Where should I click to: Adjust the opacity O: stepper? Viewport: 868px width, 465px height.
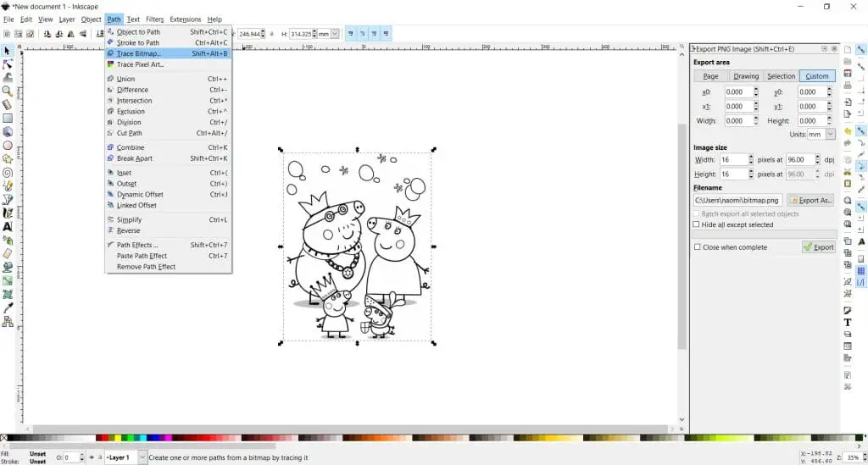tap(82, 457)
